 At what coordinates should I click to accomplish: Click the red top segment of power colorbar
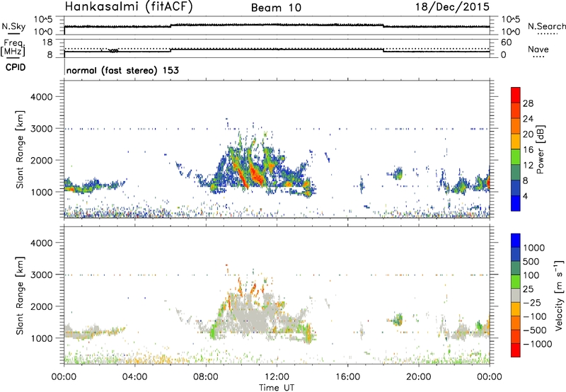coord(516,96)
